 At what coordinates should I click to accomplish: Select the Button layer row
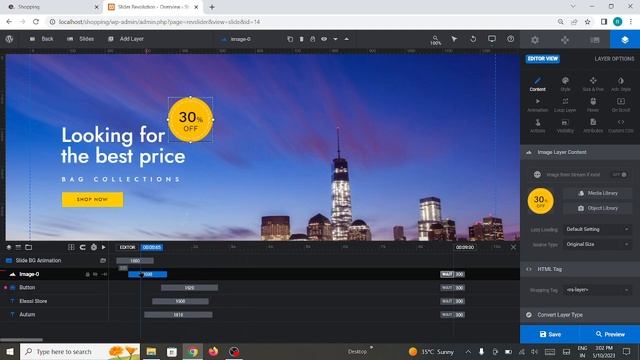point(54,288)
